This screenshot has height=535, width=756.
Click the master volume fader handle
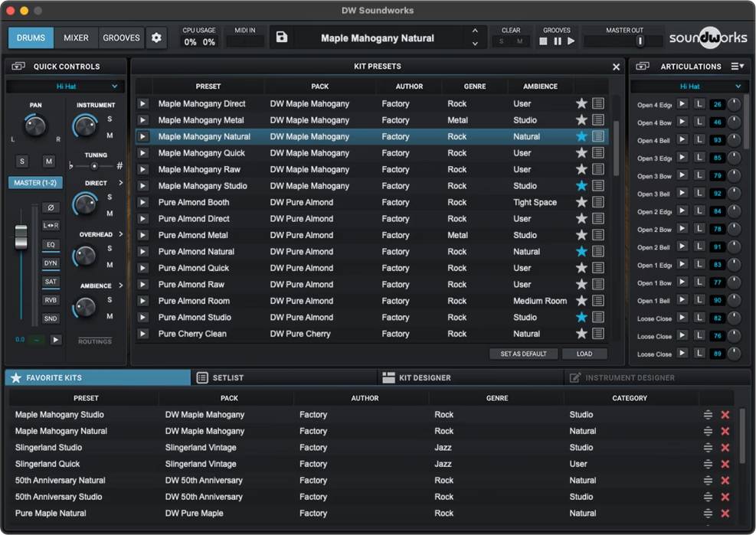click(21, 236)
